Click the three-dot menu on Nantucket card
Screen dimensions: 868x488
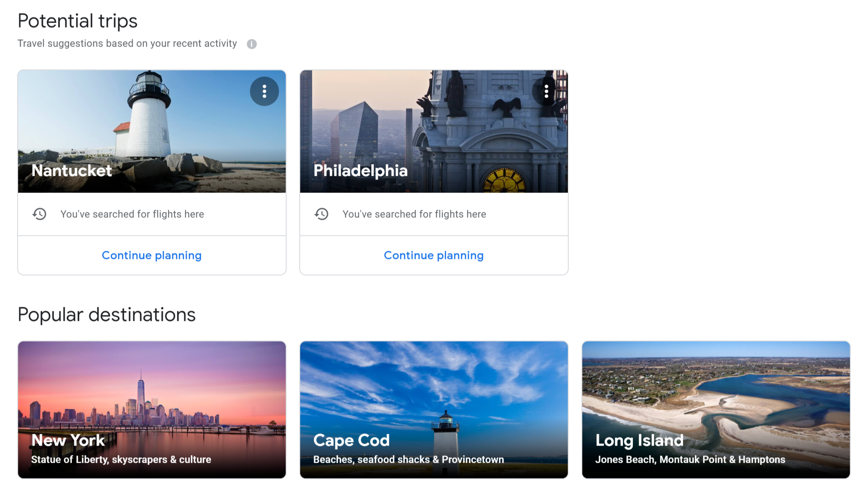click(264, 91)
